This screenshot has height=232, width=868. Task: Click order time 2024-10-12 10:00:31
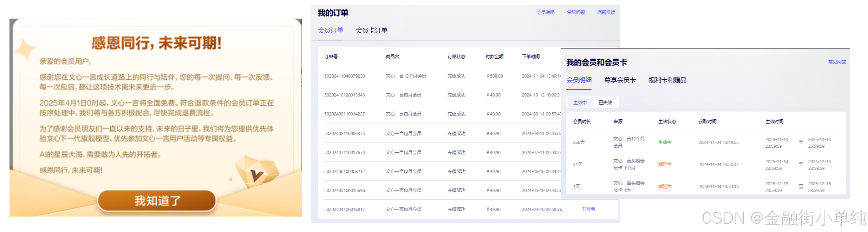tap(541, 95)
